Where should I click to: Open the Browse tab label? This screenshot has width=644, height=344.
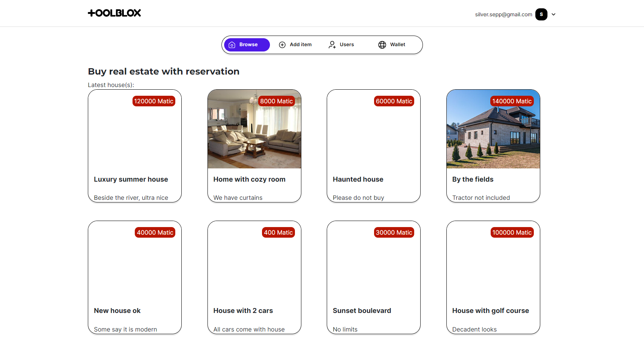tap(248, 45)
